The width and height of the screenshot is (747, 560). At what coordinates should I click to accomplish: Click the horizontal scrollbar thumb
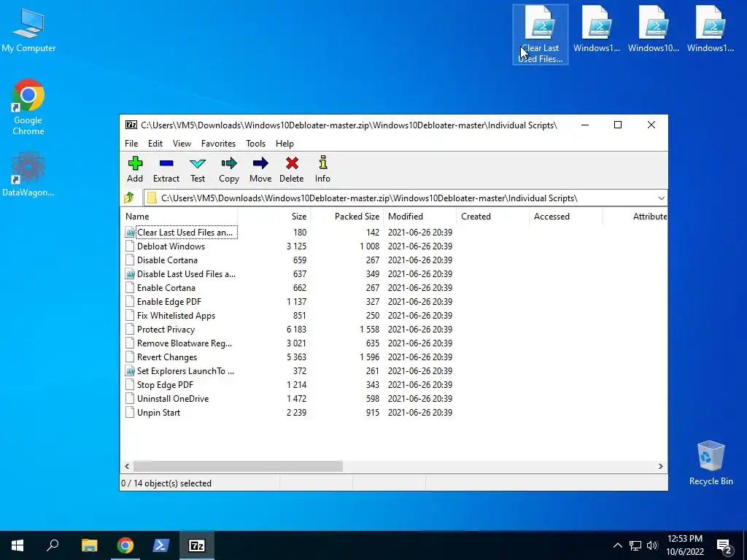[x=238, y=466]
